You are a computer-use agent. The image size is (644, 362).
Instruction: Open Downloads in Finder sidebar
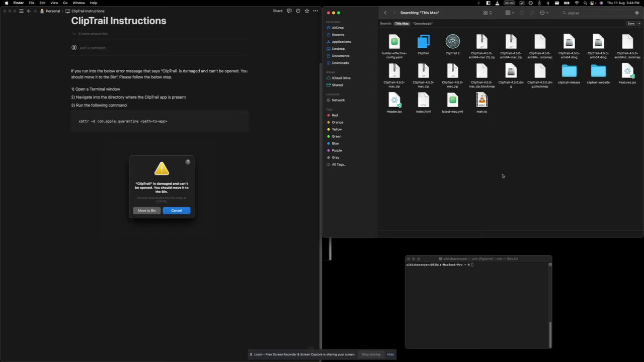pos(340,63)
